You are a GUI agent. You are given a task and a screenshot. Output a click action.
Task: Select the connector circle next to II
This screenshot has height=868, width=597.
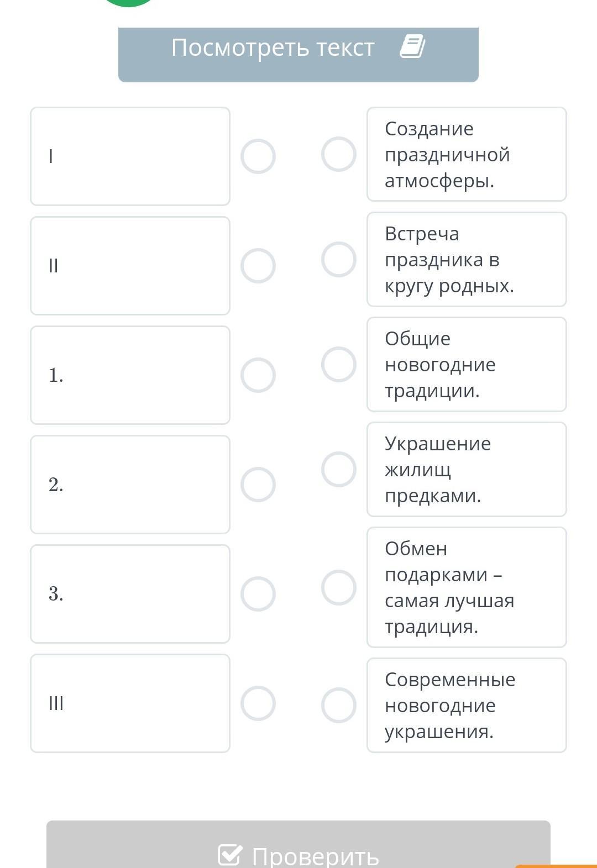tap(258, 266)
